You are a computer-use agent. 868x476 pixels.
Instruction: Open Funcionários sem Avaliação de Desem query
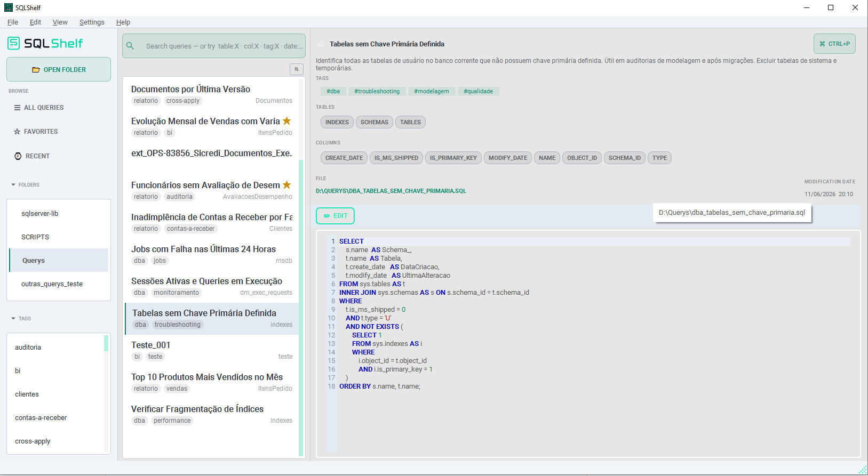(212, 190)
